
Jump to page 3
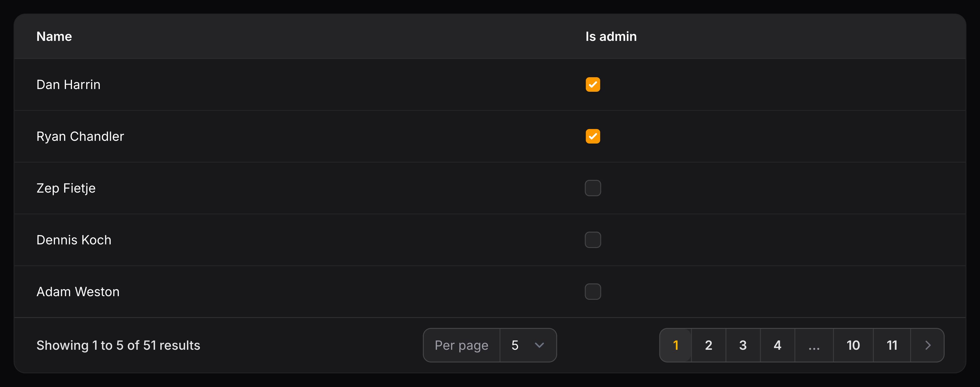click(743, 345)
